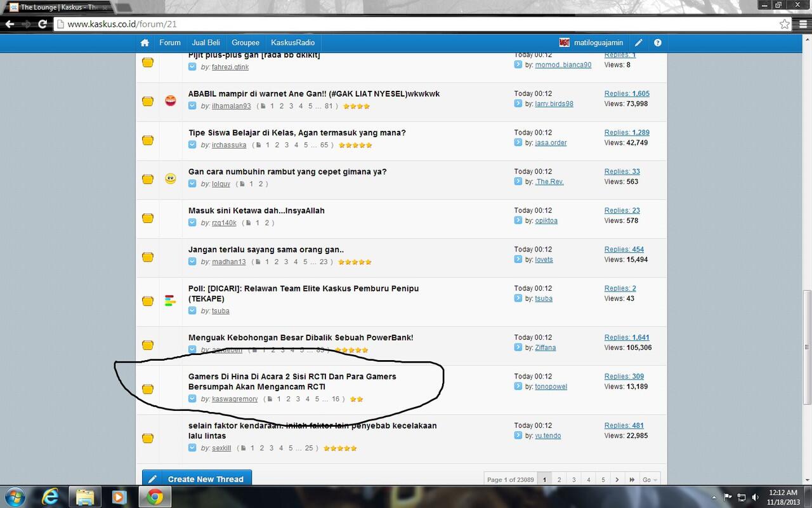The image size is (812, 508).
Task: Expand preview of Tipe Siswa thread
Action: 192,145
